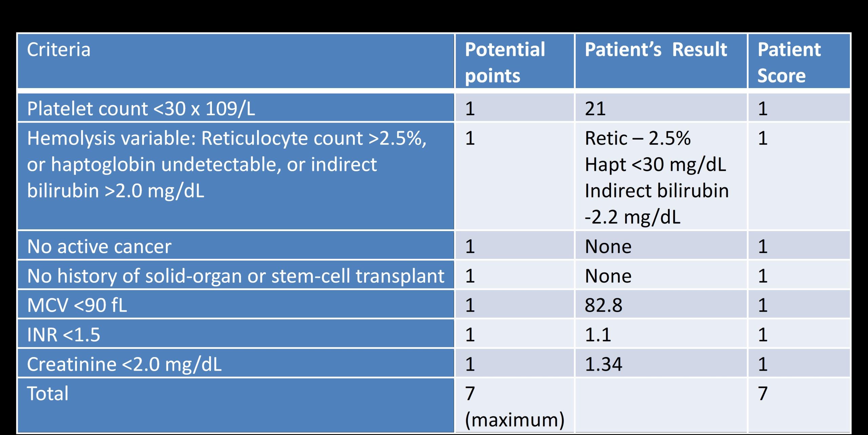Click the Patient's Result column header
868x435 pixels.
(x=656, y=50)
